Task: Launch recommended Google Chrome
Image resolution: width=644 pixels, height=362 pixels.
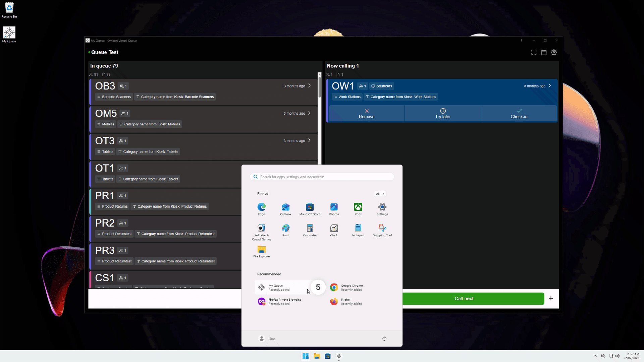Action: (x=358, y=288)
